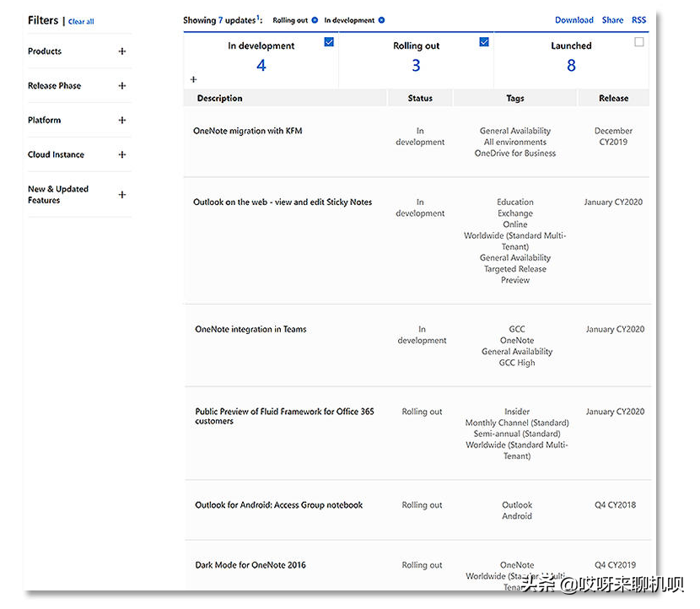Click the plus expander below In development count
Image resolution: width=700 pixels, height=609 pixels.
[x=193, y=79]
